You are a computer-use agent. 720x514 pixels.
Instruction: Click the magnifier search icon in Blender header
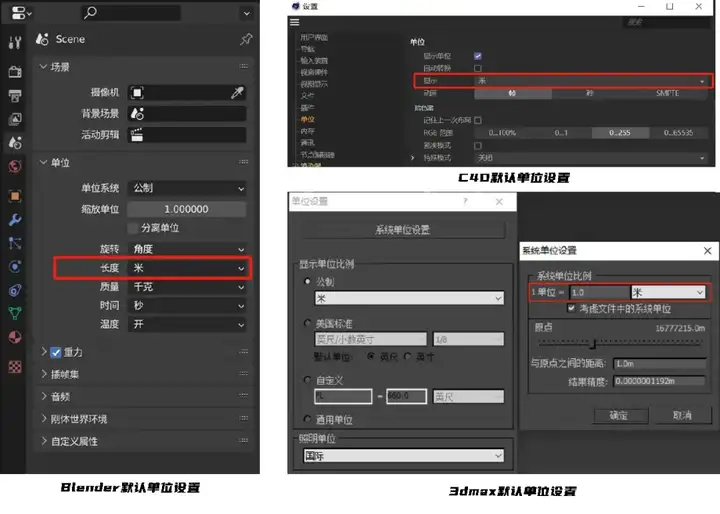[x=90, y=12]
